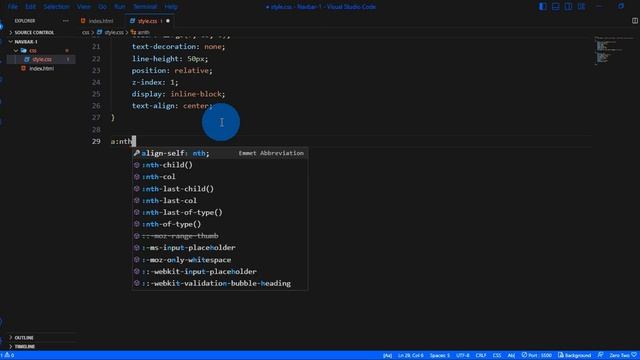The width and height of the screenshot is (640, 360).
Task: Select the :-moz-only-whitespace suggestion
Action: (x=220, y=260)
